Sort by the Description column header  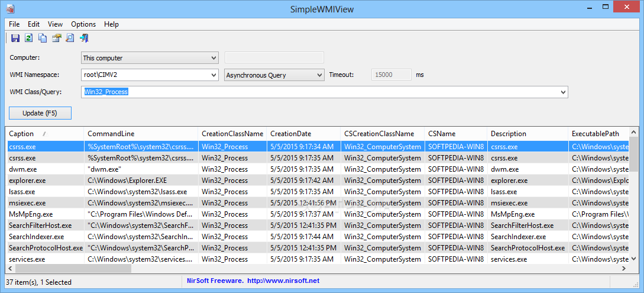coord(528,134)
